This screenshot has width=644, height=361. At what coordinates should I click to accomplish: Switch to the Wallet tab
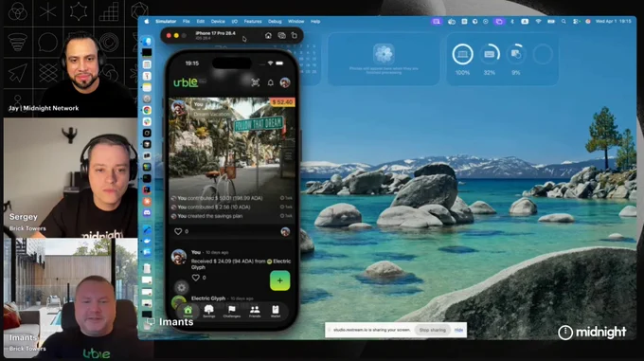click(x=276, y=312)
